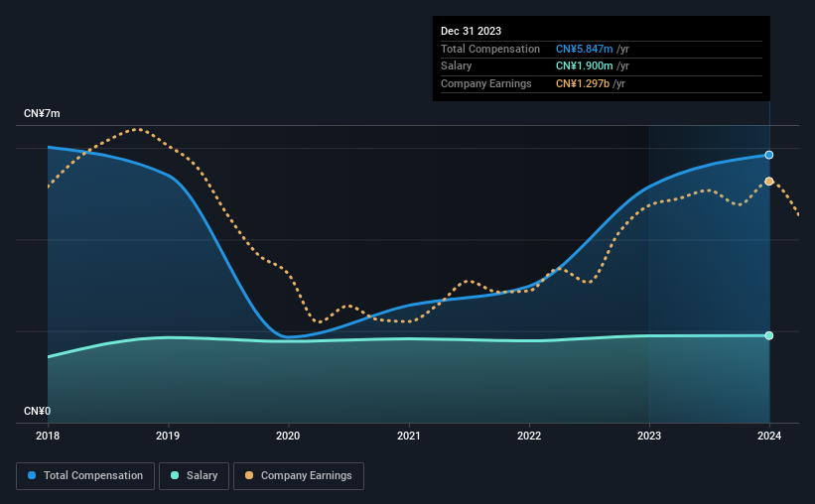This screenshot has width=815, height=504.
Task: Click the 2019 x-axis label
Action: (x=168, y=436)
